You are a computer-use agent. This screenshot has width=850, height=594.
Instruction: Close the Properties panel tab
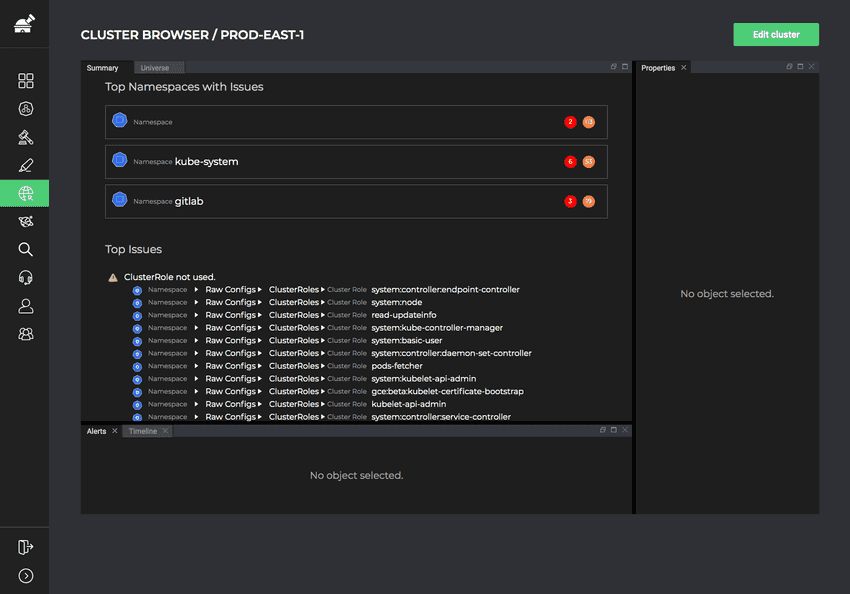point(684,68)
